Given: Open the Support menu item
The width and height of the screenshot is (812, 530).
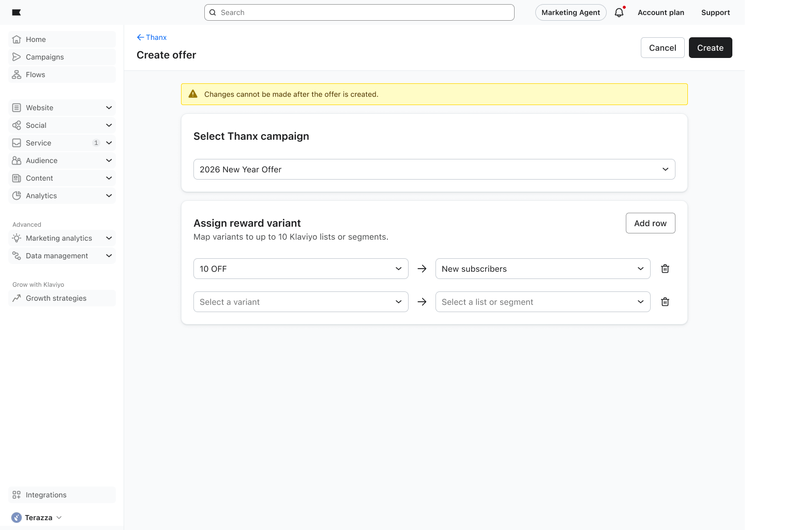Looking at the screenshot, I should [715, 12].
